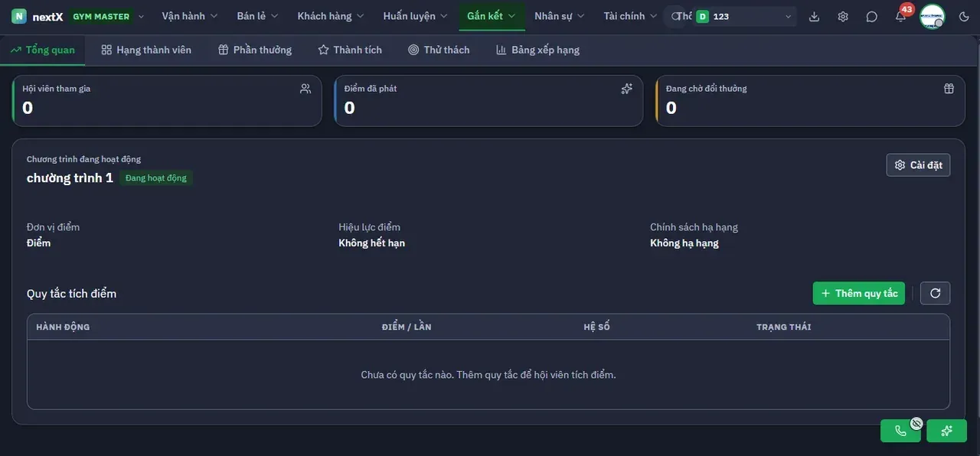The width and height of the screenshot is (980, 456).
Task: Click the Đang hoạt động status badge
Action: pyautogui.click(x=156, y=178)
